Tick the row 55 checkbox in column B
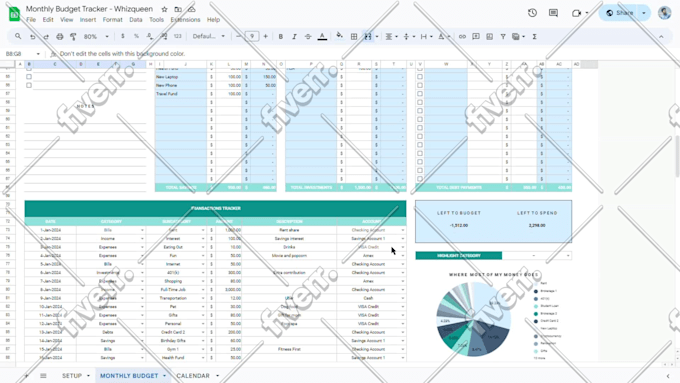The image size is (680, 383). (x=29, y=77)
